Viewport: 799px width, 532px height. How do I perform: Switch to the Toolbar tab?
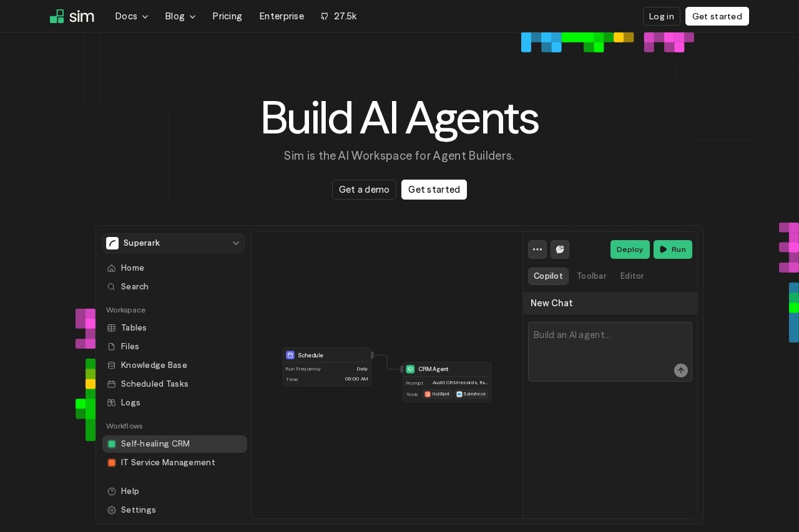pyautogui.click(x=591, y=276)
